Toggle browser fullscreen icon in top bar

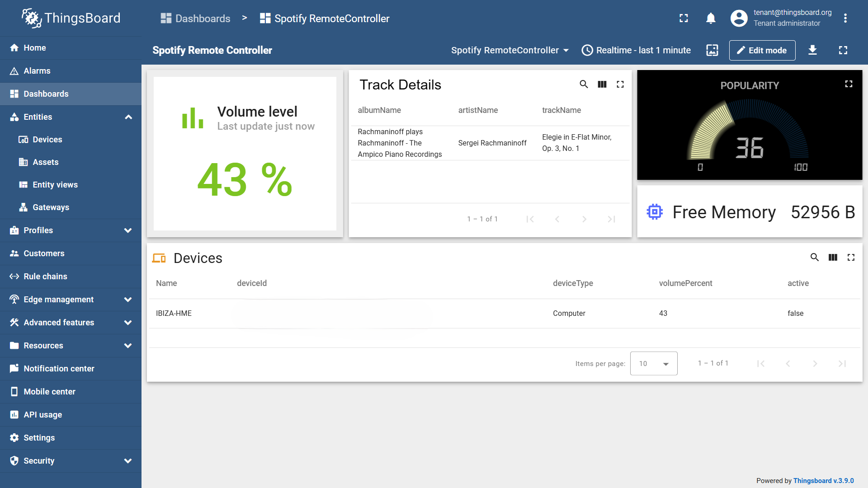[x=684, y=18]
